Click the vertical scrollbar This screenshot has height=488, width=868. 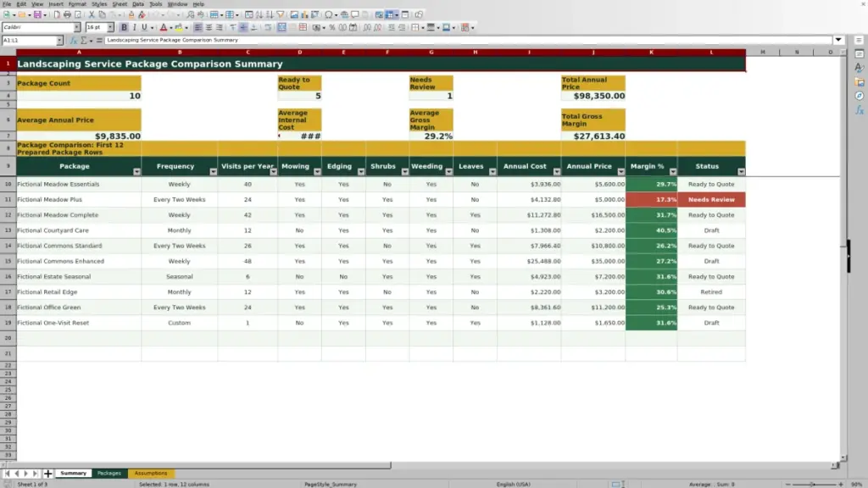843,254
